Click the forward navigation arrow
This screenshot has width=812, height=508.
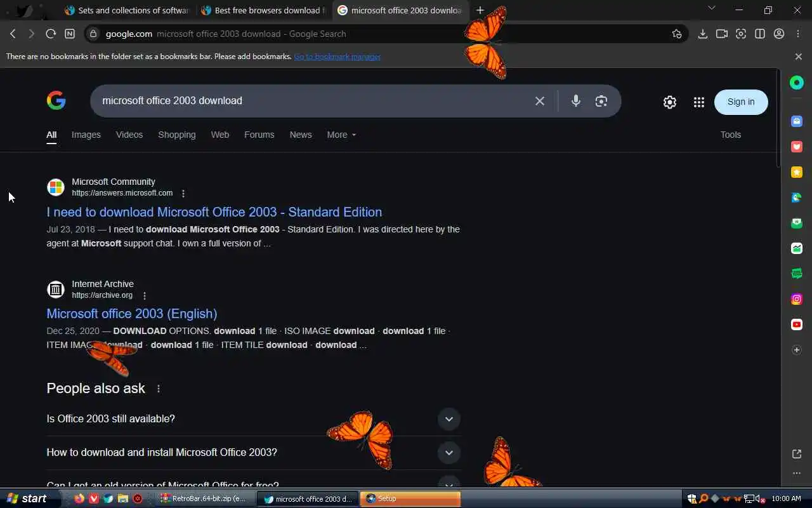pos(31,34)
